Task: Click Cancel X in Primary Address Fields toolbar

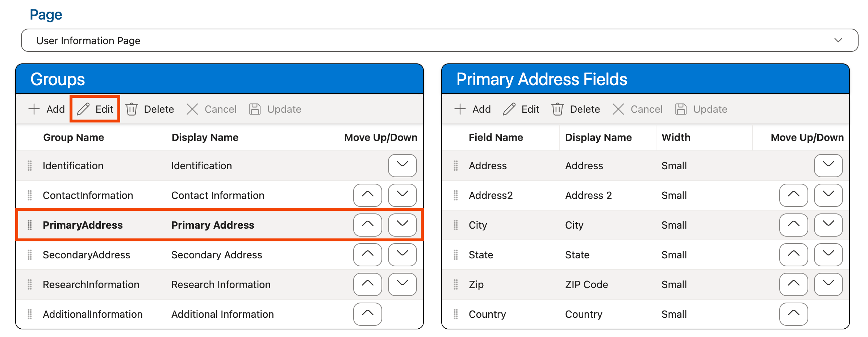Action: 618,109
